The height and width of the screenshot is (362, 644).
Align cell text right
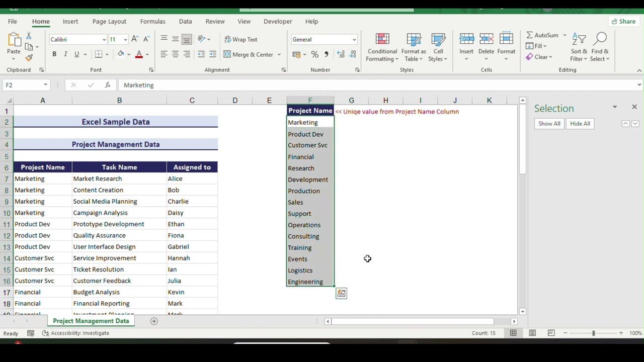pos(187,54)
